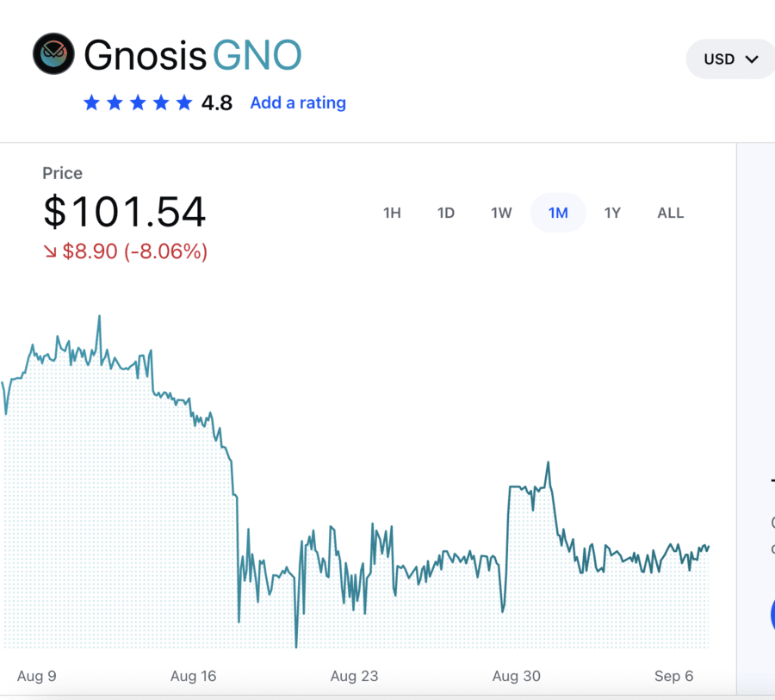Click the Sep 6 axis label

(x=673, y=676)
